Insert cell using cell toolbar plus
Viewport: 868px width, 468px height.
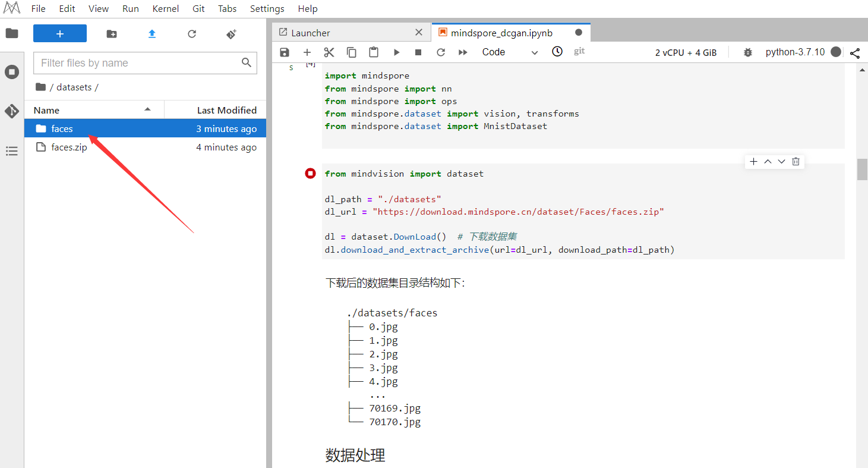coord(753,162)
